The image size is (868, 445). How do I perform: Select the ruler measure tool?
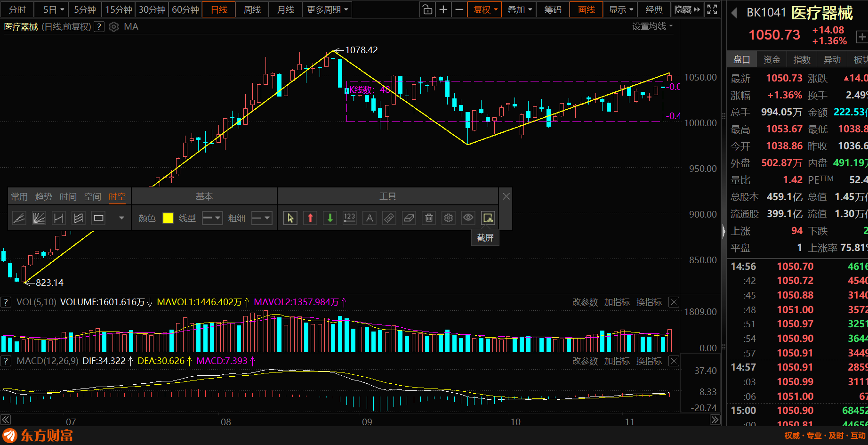pyautogui.click(x=389, y=218)
